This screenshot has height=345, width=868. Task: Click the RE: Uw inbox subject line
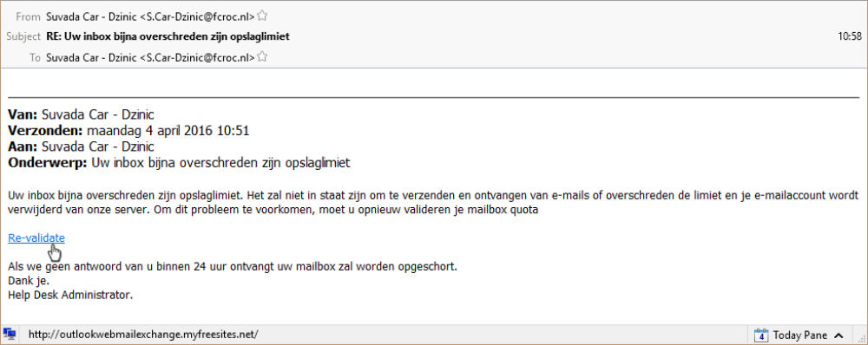[168, 37]
